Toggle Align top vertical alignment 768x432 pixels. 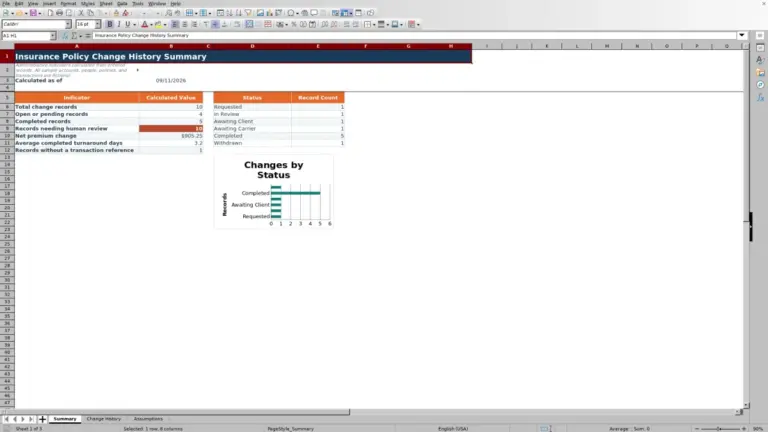(206, 24)
